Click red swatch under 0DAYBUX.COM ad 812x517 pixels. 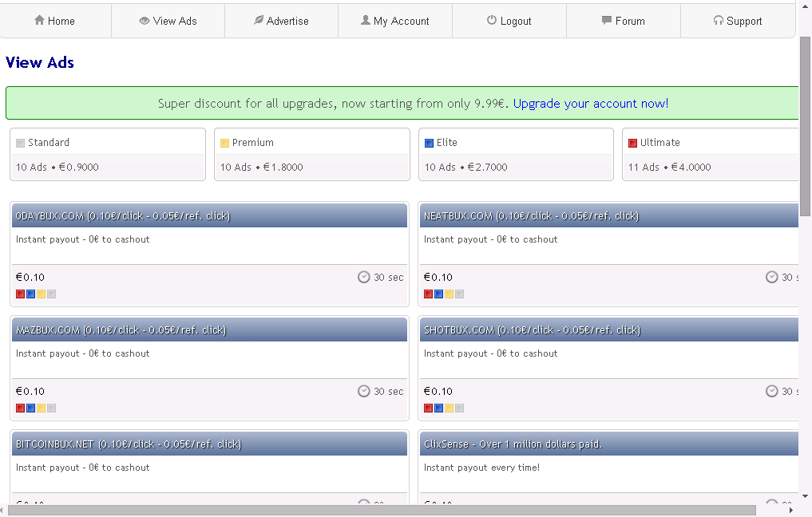tap(20, 294)
